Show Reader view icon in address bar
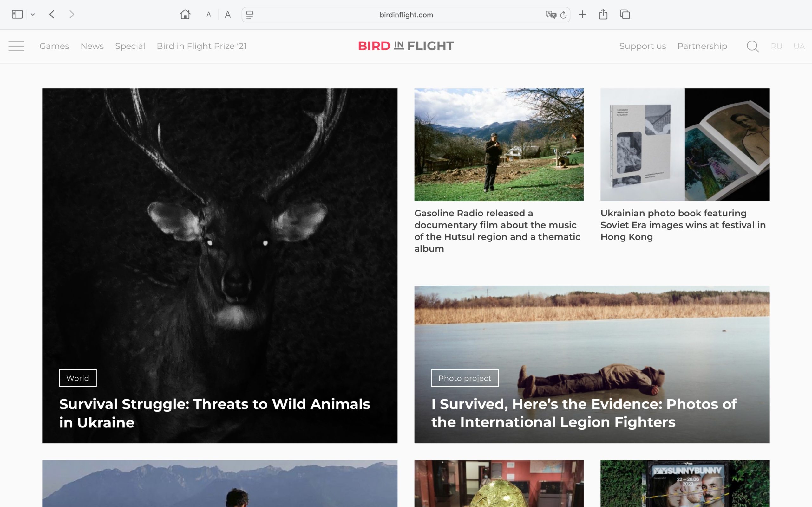Viewport: 812px width, 507px height. click(x=250, y=15)
